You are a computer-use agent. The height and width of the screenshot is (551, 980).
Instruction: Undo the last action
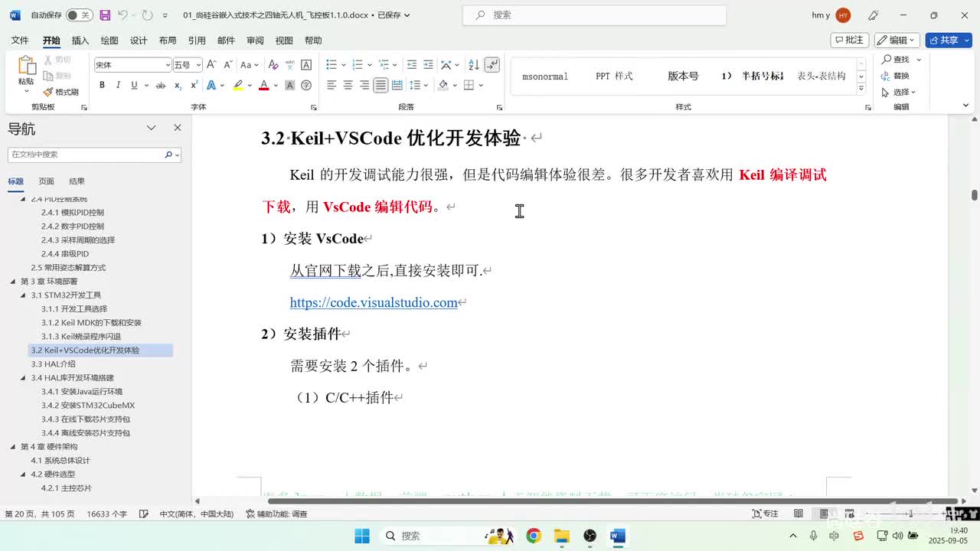pyautogui.click(x=122, y=15)
